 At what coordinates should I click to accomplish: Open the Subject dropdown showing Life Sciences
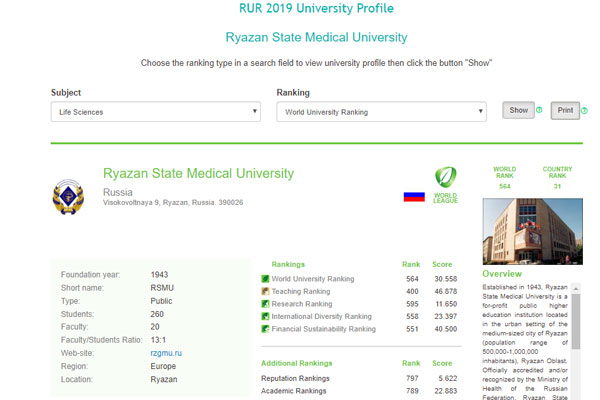tap(155, 113)
